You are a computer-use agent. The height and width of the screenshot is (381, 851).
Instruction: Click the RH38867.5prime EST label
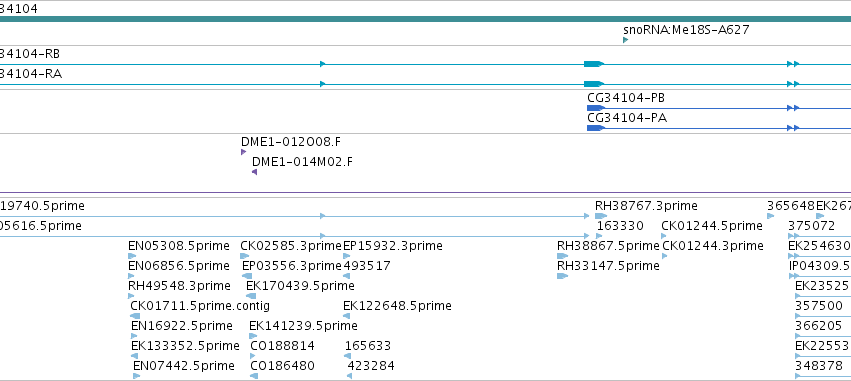click(x=608, y=246)
